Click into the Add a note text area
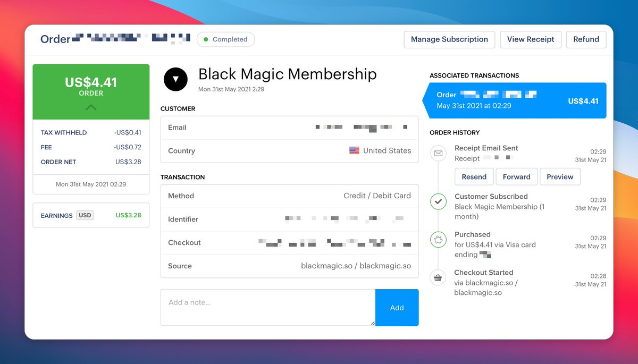 click(268, 308)
